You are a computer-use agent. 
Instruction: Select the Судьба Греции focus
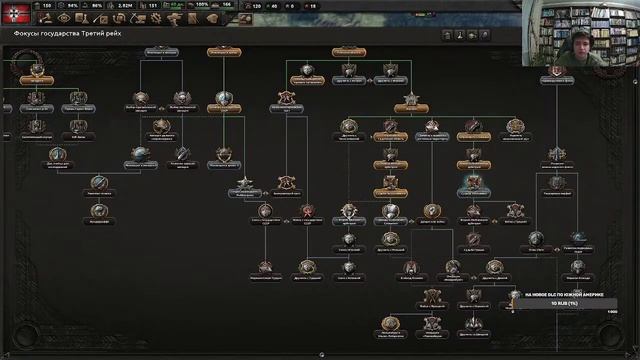pyautogui.click(x=473, y=244)
